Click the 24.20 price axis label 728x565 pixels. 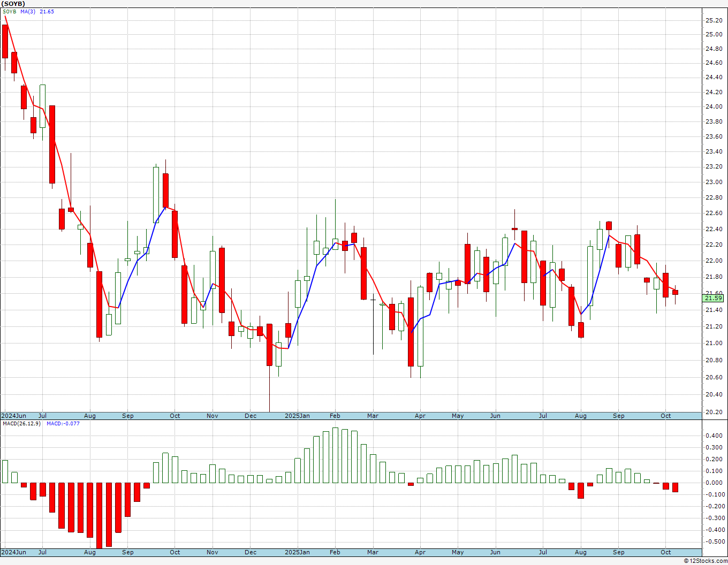pos(714,92)
